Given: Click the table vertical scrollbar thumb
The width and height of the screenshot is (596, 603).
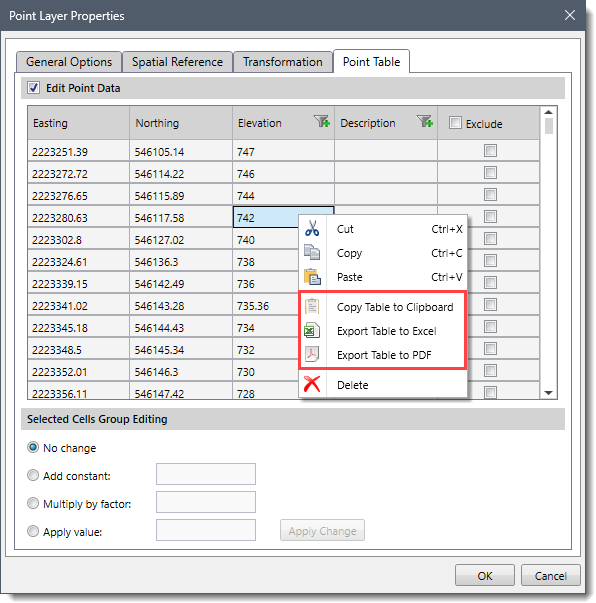Looking at the screenshot, I should pos(549,126).
